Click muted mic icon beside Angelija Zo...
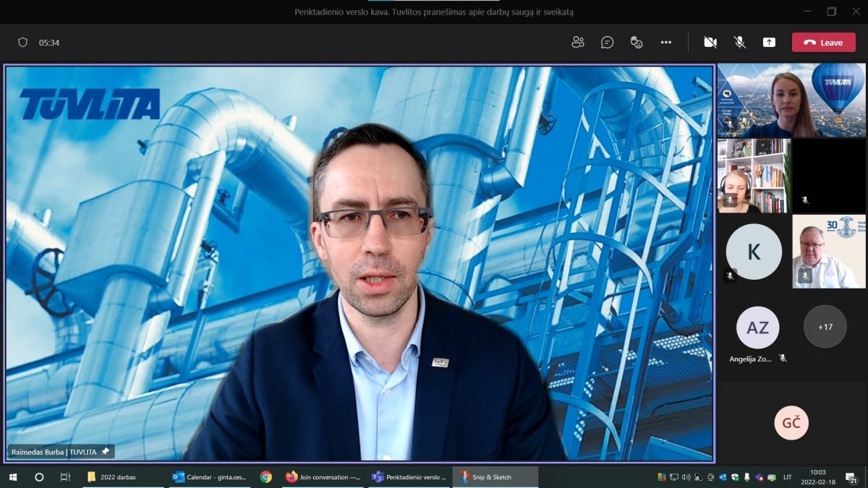 pyautogui.click(x=783, y=359)
